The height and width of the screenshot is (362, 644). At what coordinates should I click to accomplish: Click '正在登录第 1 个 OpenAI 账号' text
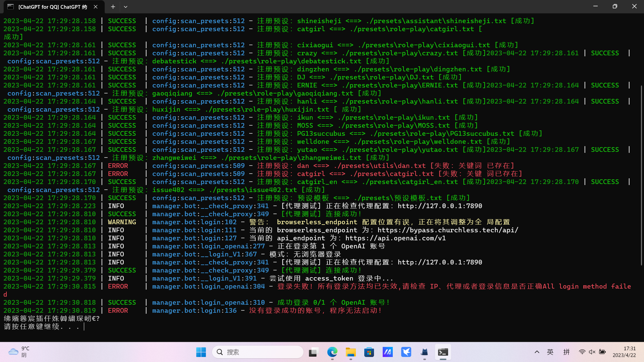click(x=331, y=246)
